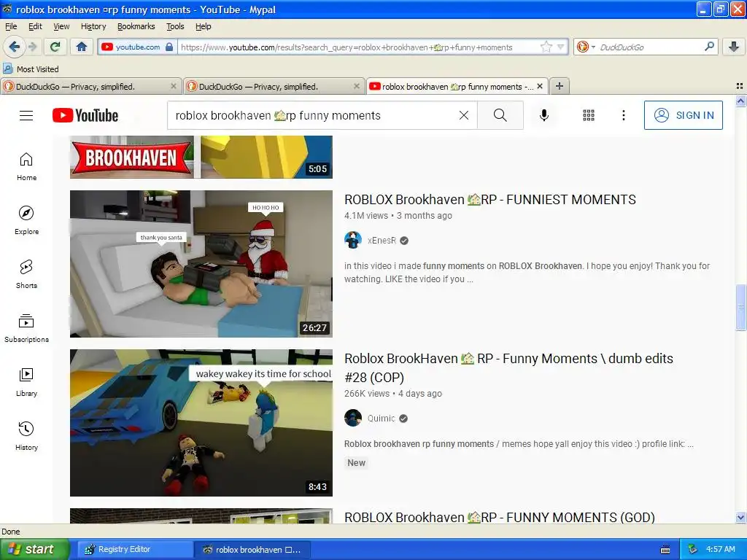This screenshot has height=560, width=747.
Task: Click the Quimic channel avatar
Action: [353, 418]
